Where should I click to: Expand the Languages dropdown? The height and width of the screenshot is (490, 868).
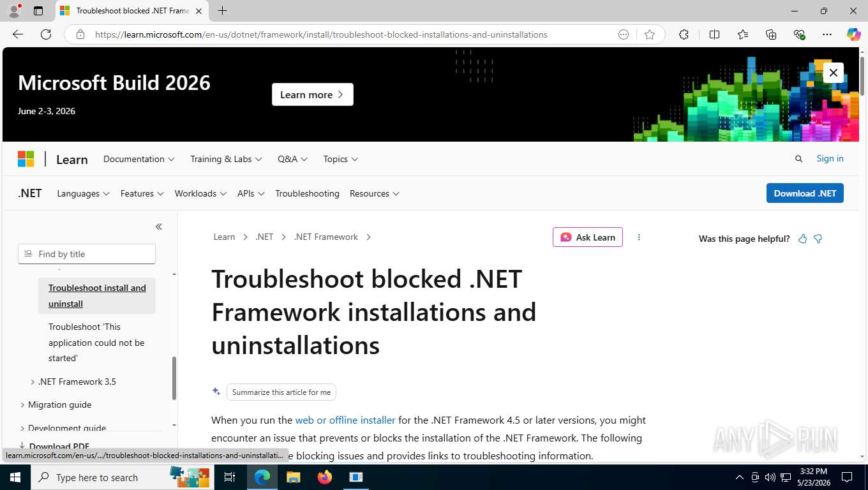[83, 193]
